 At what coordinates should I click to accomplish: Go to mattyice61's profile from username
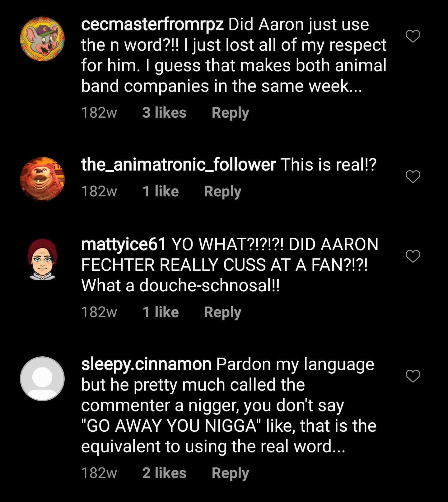[x=124, y=244]
